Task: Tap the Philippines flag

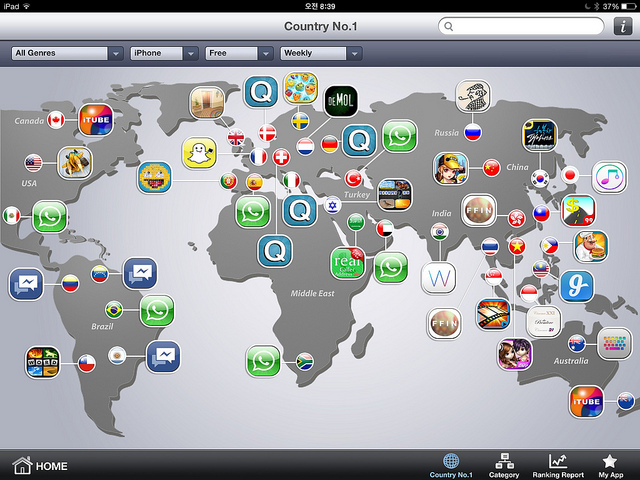Action: [x=550, y=245]
